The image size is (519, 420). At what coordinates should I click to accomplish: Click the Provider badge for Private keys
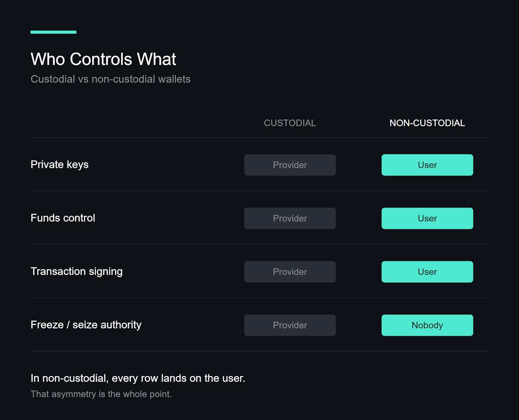coord(290,165)
